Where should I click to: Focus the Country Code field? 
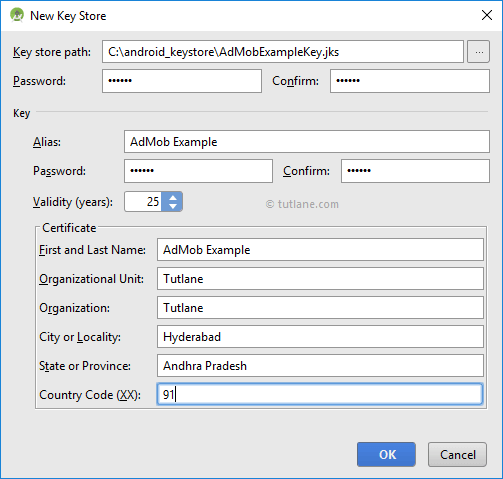tap(320, 394)
